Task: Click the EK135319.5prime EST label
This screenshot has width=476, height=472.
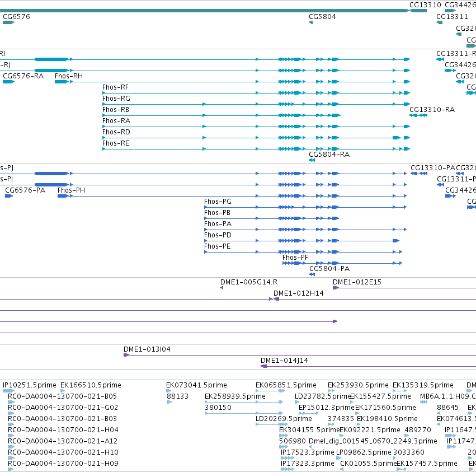Action: [x=423, y=385]
